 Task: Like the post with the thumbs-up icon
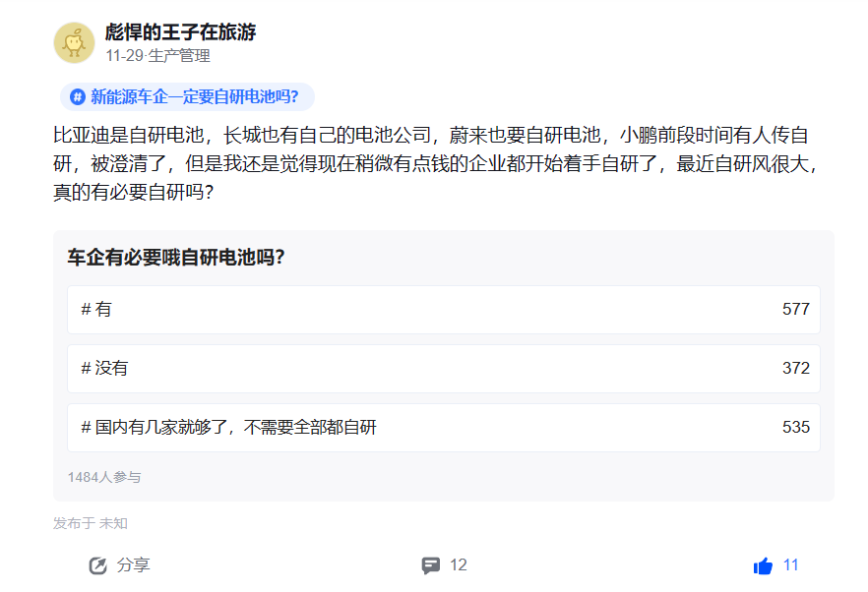tap(763, 565)
